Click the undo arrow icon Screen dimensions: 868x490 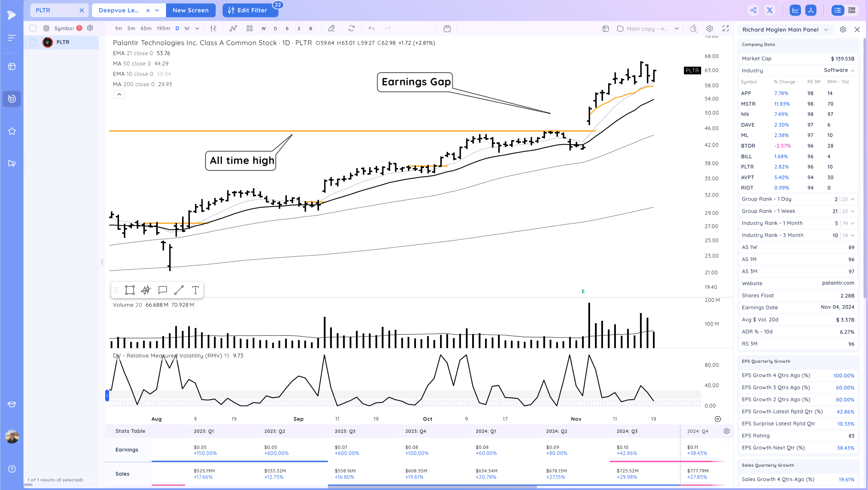pyautogui.click(x=371, y=29)
